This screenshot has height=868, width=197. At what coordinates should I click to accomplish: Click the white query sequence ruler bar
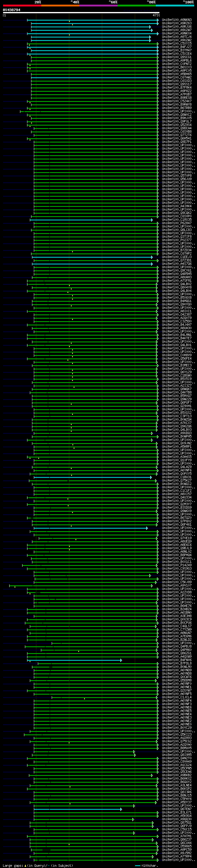click(x=81, y=12)
